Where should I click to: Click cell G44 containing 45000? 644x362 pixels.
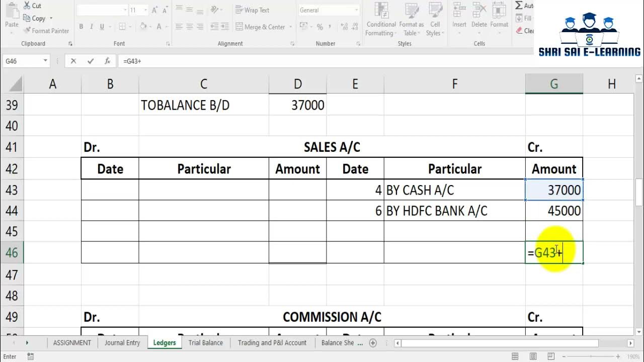click(x=554, y=211)
